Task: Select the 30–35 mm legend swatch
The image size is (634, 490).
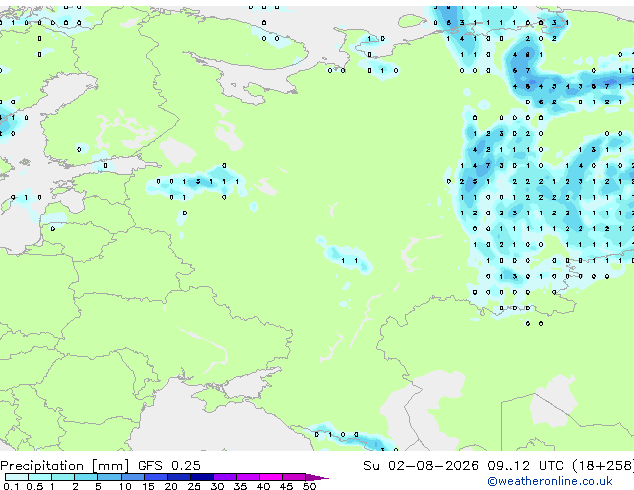Action: (225, 477)
